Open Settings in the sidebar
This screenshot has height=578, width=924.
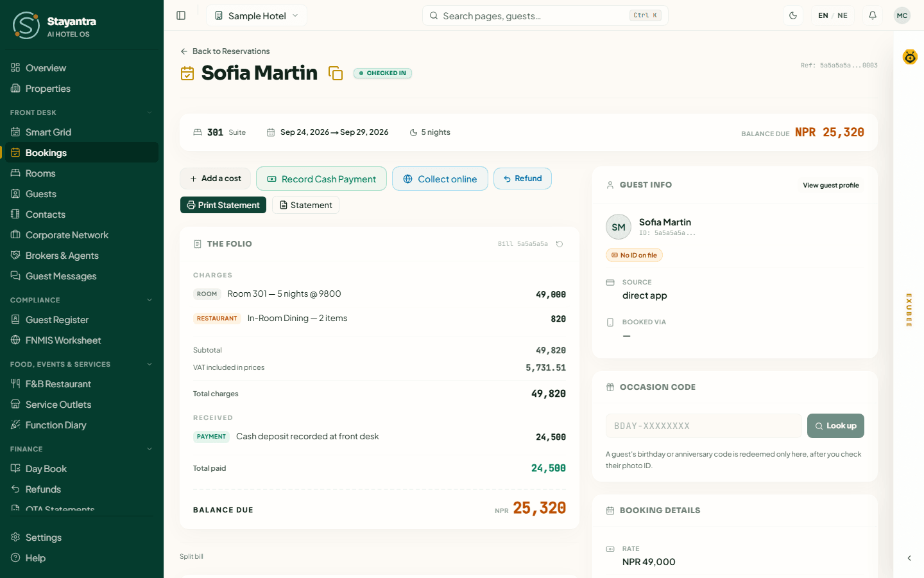pyautogui.click(x=81, y=538)
